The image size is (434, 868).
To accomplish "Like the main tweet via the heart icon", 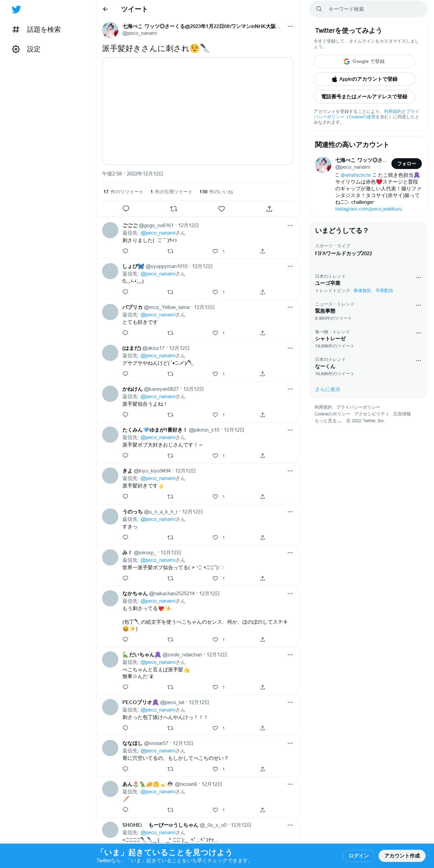I will [221, 209].
